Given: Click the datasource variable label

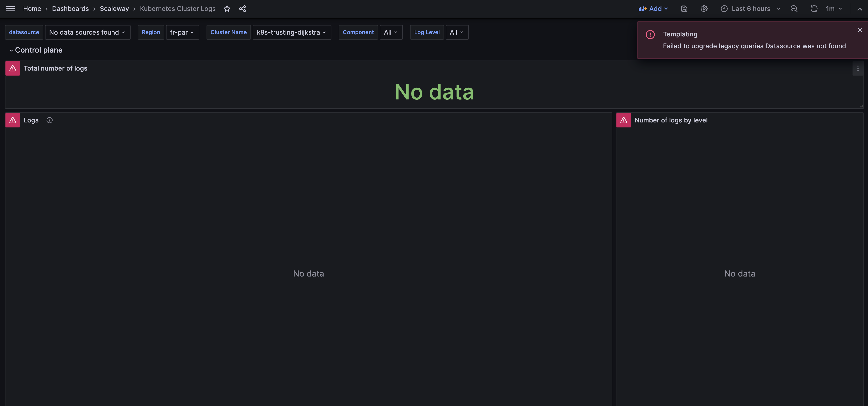Looking at the screenshot, I should [x=24, y=32].
